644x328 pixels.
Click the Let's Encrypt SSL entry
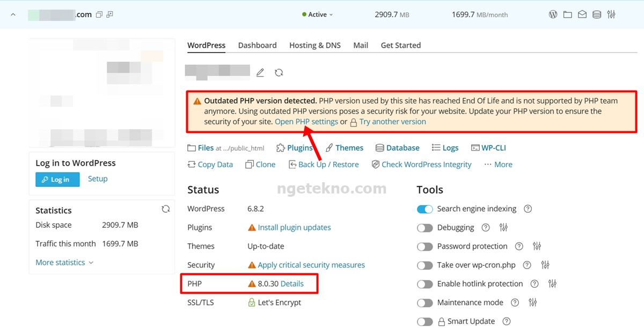(x=279, y=303)
